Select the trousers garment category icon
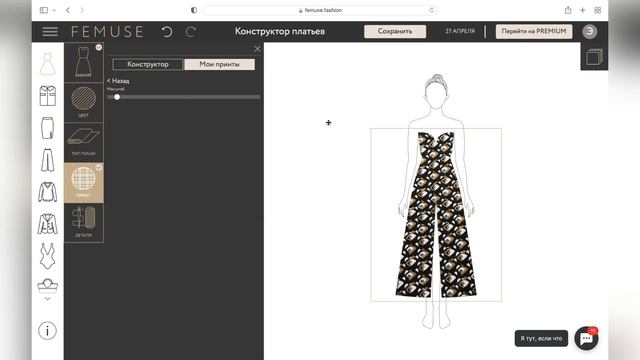The image size is (640, 360). (48, 160)
